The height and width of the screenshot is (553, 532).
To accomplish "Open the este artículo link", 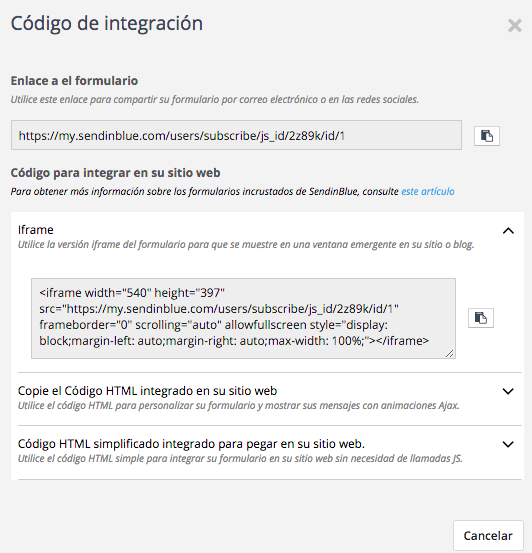I will coord(428,192).
